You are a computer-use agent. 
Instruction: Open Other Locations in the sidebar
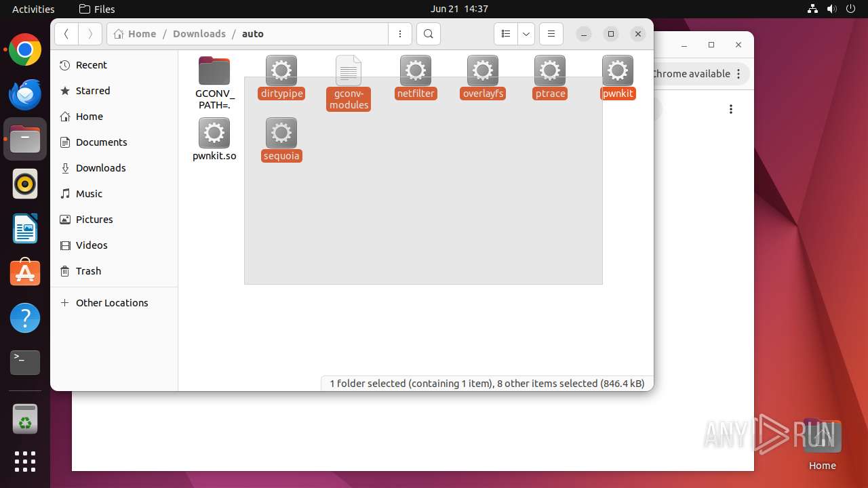(x=114, y=303)
